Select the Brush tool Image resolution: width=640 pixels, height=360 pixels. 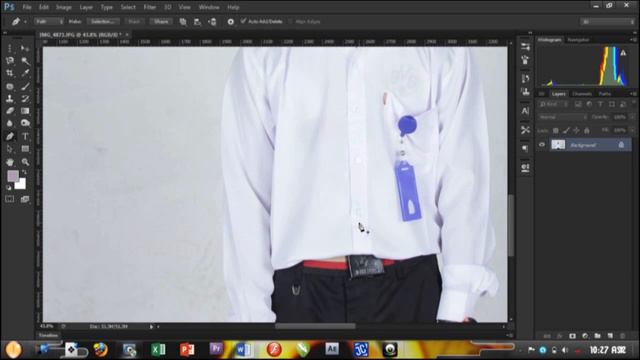25,87
